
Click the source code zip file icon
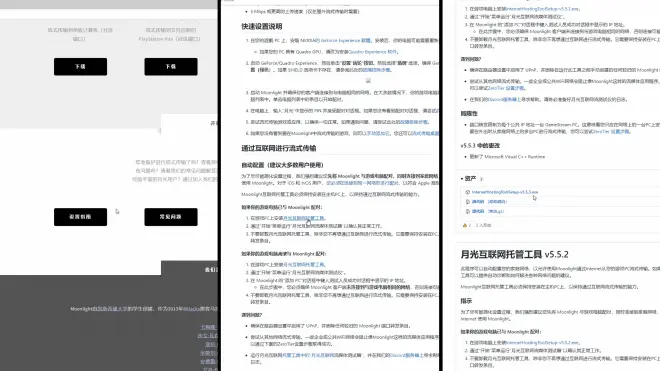pyautogui.click(x=467, y=202)
